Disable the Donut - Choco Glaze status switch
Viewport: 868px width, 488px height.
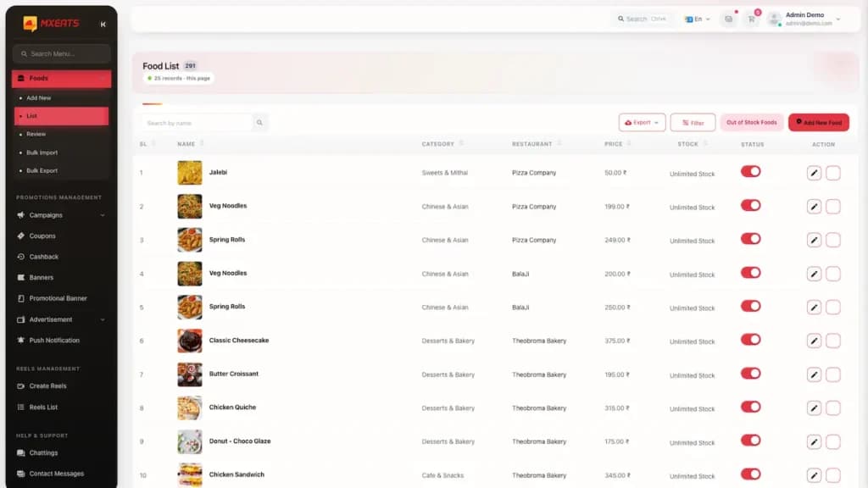coord(751,441)
